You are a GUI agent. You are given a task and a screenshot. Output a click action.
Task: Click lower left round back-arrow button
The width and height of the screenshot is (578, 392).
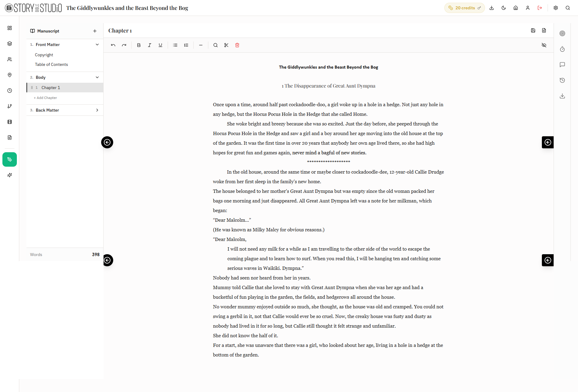tap(108, 260)
